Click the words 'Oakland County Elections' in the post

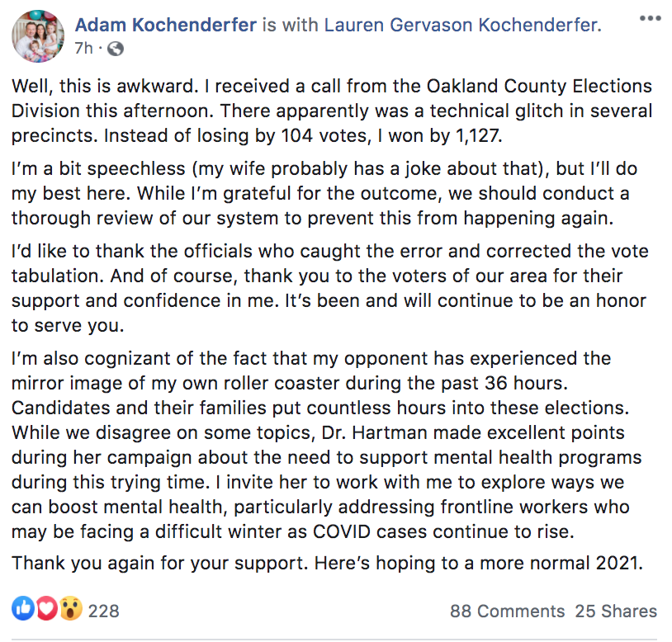point(539,86)
